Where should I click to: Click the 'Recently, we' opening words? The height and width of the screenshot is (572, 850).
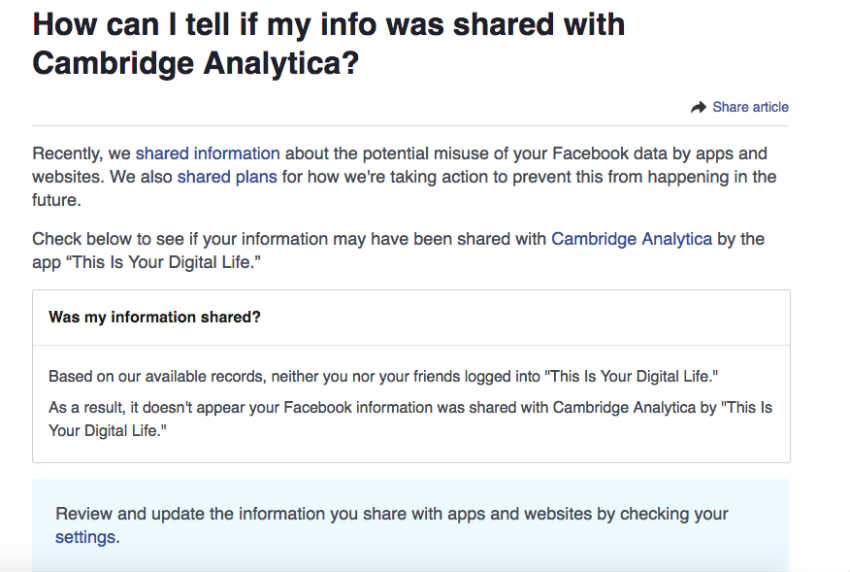pyautogui.click(x=81, y=153)
